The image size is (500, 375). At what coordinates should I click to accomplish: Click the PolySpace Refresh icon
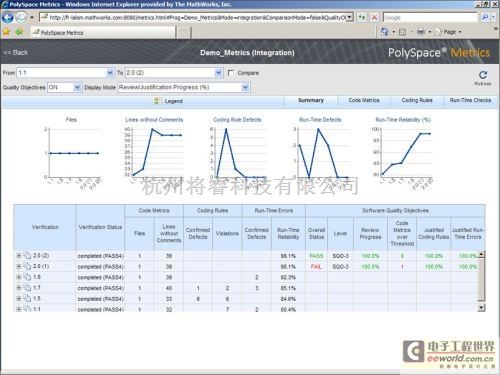coord(483,75)
